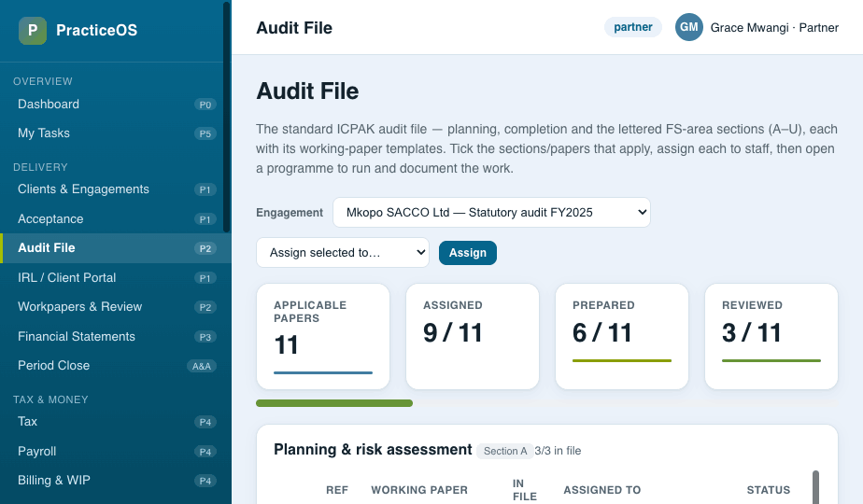Click the P5 badge beside My Tasks
Screen dimensions: 863x504
click(x=205, y=133)
